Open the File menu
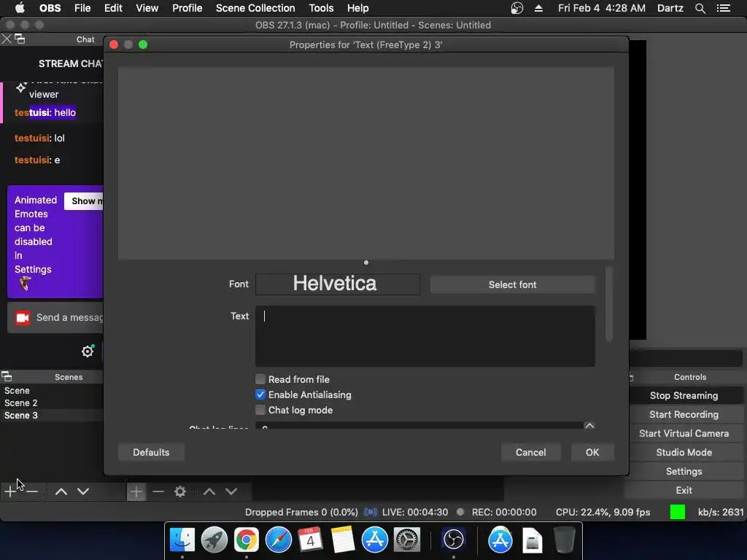Viewport: 747px width, 560px height. coord(82,8)
